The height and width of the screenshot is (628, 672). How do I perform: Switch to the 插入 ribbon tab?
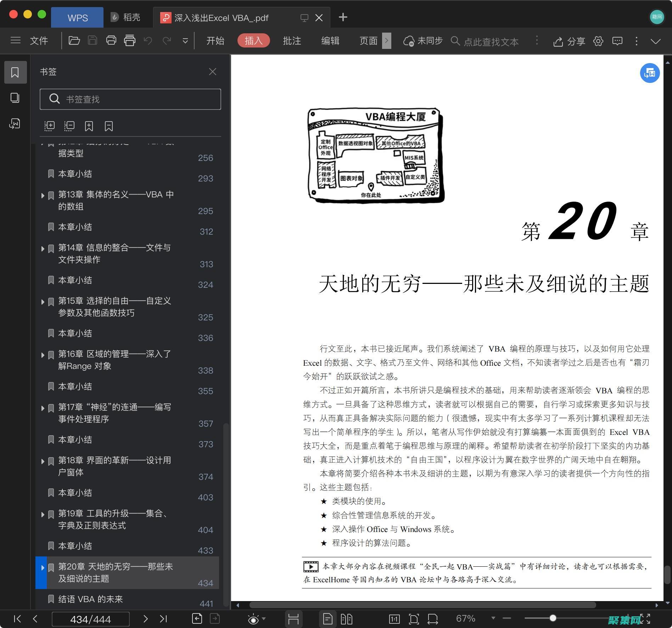(253, 40)
